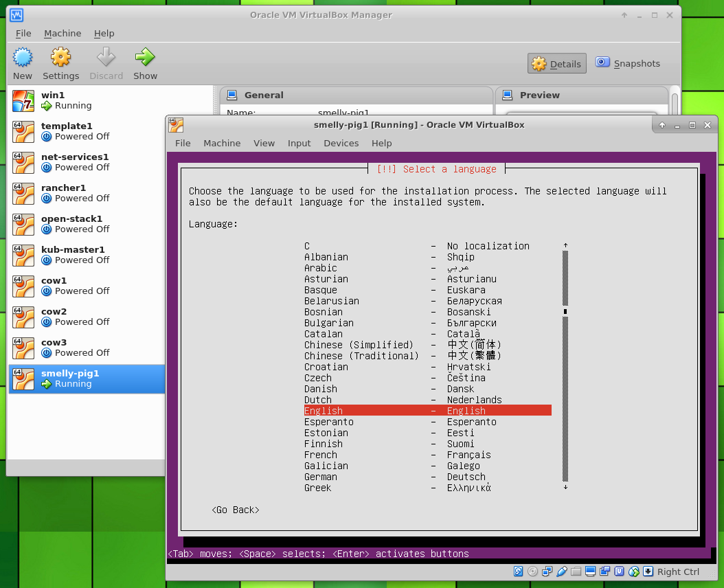Viewport: 724px width, 588px height.
Task: Click the language list scroll-up arrow
Action: (565, 246)
